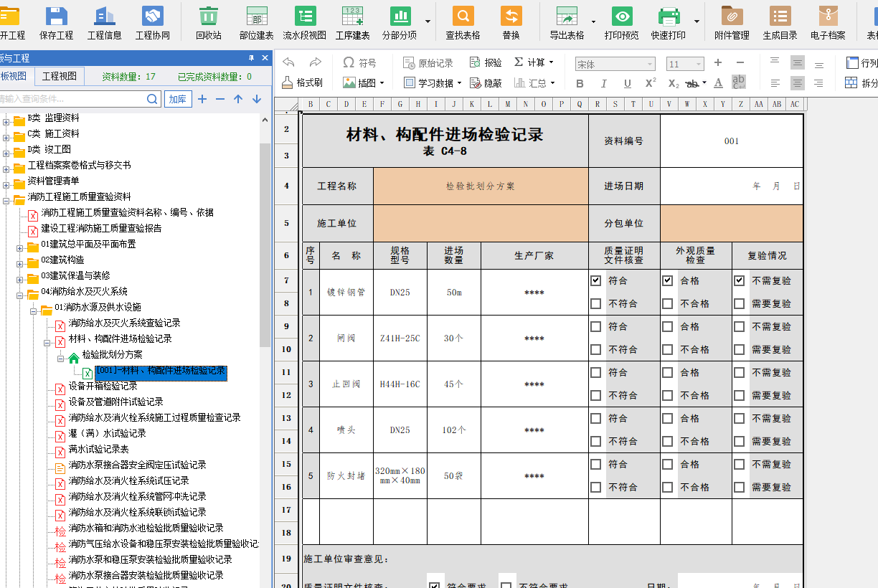This screenshot has height=588, width=878.
Task: Uncheck 不需复验 for 镀锌钢管 row
Action: (x=739, y=280)
